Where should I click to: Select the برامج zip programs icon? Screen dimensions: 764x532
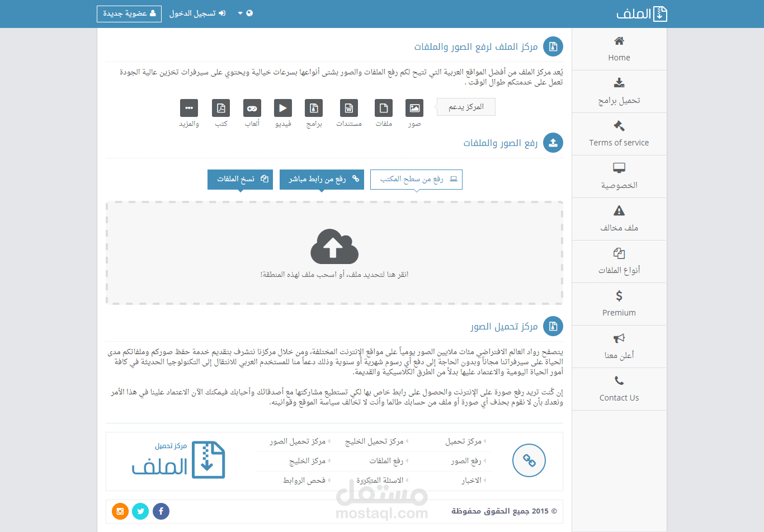coord(314,108)
